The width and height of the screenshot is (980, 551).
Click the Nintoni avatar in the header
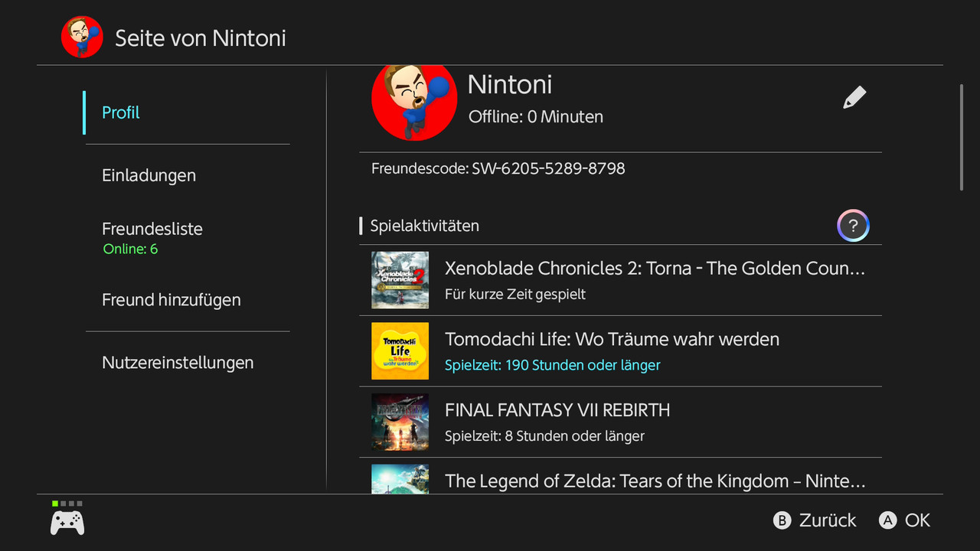[82, 37]
